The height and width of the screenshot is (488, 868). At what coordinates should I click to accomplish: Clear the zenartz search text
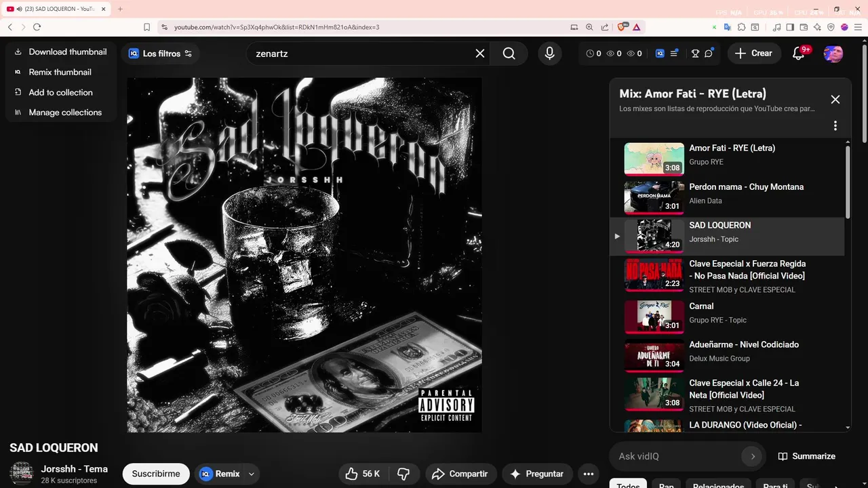(x=480, y=54)
